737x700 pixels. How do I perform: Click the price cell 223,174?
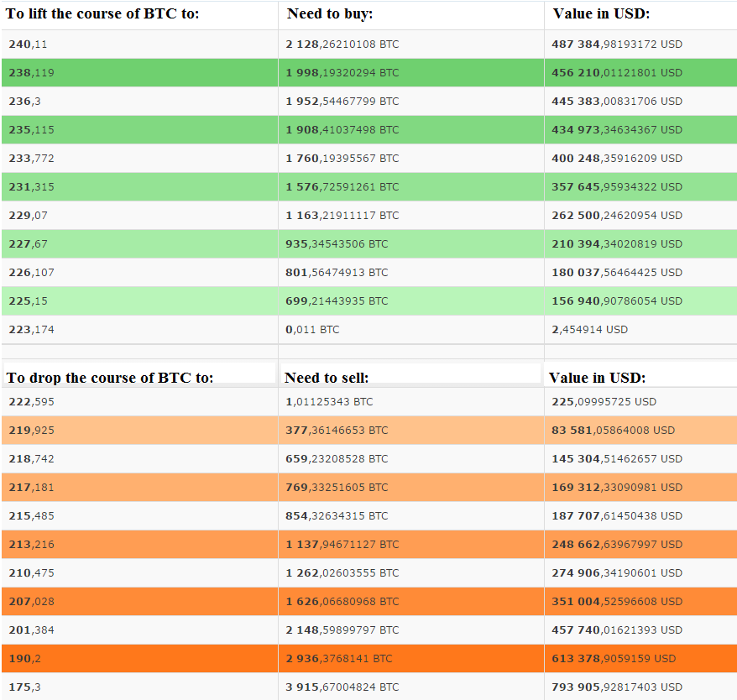click(x=32, y=330)
